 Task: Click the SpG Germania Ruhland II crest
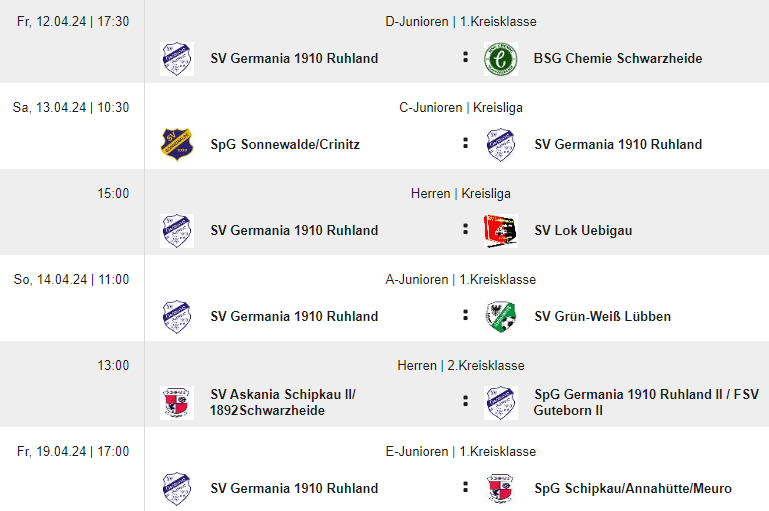pos(500,403)
